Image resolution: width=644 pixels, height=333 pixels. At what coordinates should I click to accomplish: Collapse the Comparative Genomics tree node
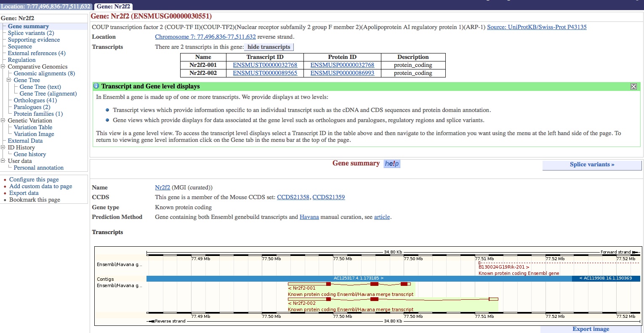click(3, 67)
